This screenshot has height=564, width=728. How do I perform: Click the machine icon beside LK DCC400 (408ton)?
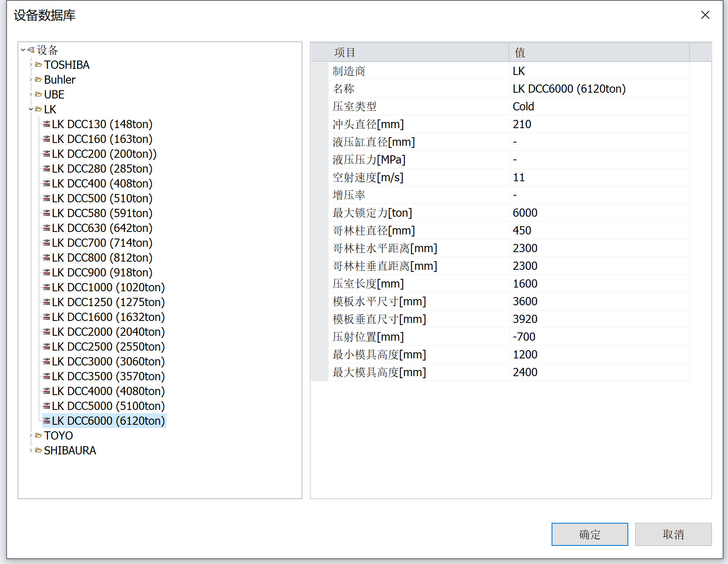[47, 183]
